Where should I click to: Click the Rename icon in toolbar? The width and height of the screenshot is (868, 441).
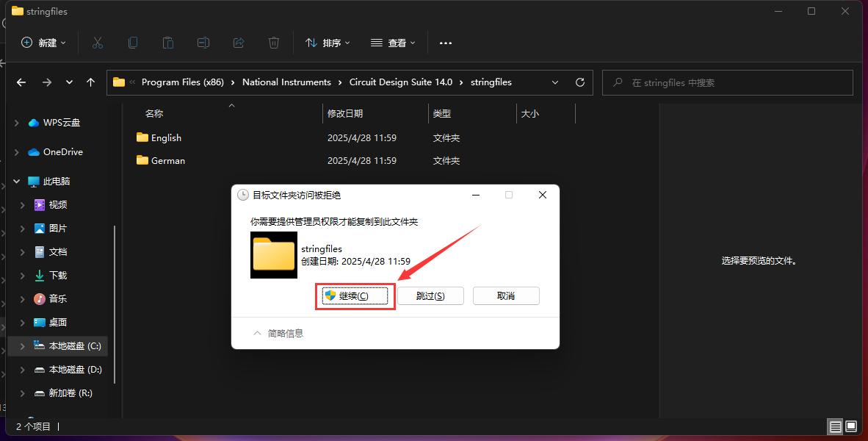pos(203,43)
